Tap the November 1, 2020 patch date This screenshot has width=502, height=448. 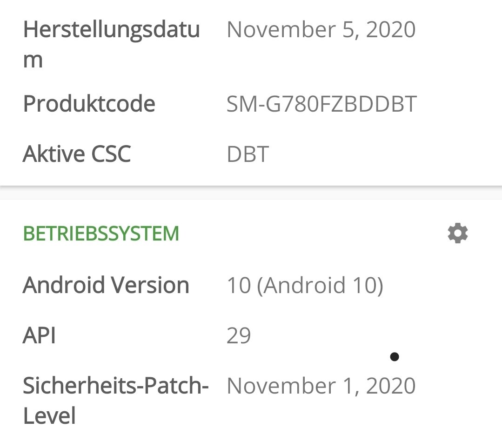tap(321, 386)
